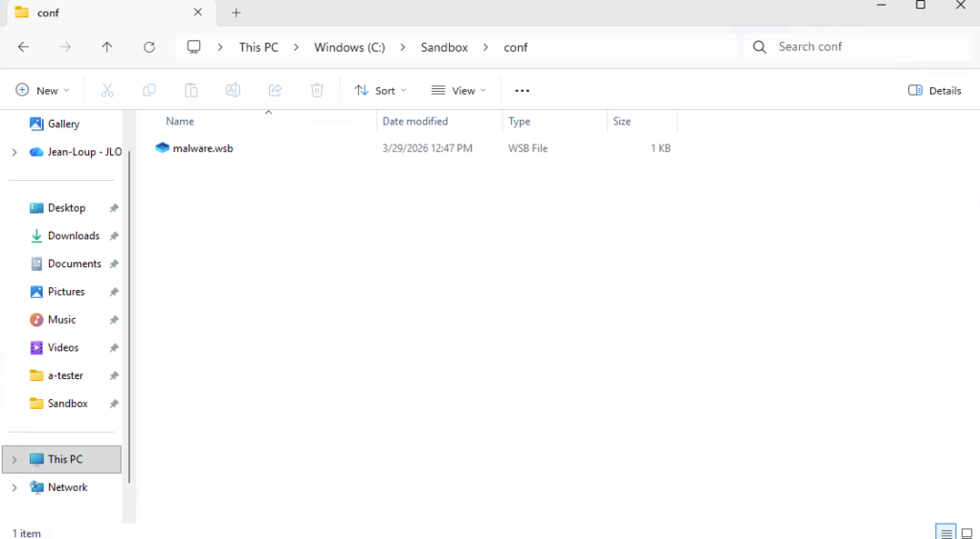Image resolution: width=980 pixels, height=539 pixels.
Task: Click chevron before This PC in breadcrumb
Action: point(220,48)
